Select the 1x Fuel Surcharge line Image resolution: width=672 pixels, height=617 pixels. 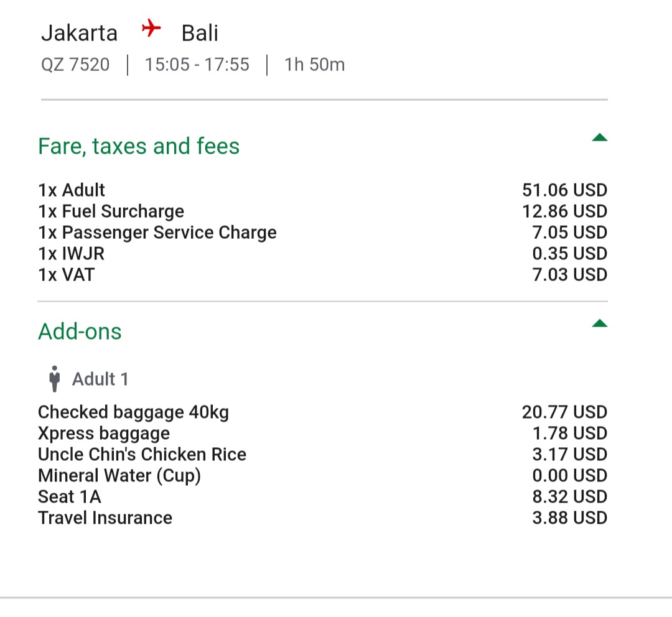(x=323, y=211)
